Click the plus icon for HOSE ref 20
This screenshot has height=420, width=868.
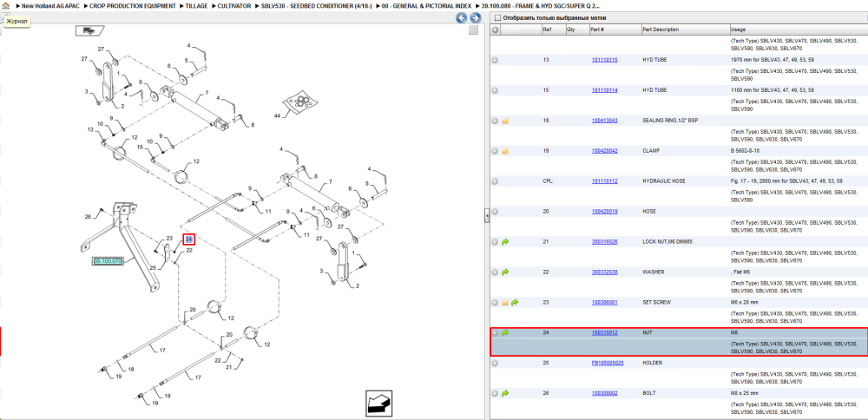click(495, 212)
